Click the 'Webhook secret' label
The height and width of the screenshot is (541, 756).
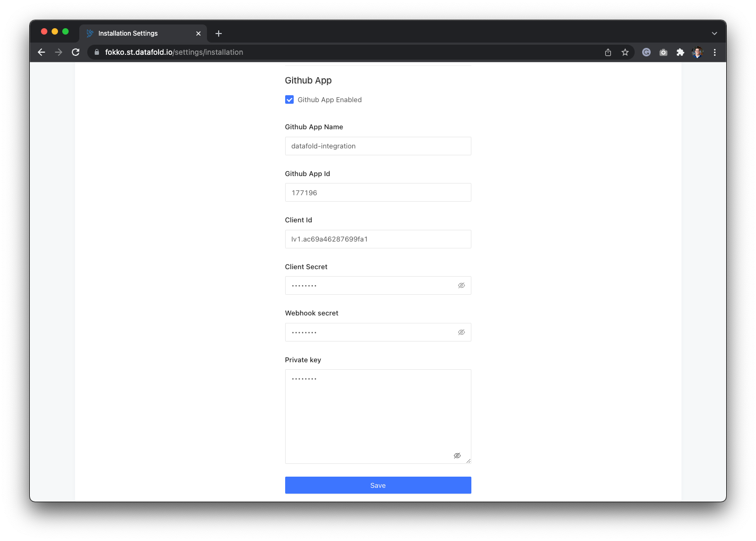(311, 313)
